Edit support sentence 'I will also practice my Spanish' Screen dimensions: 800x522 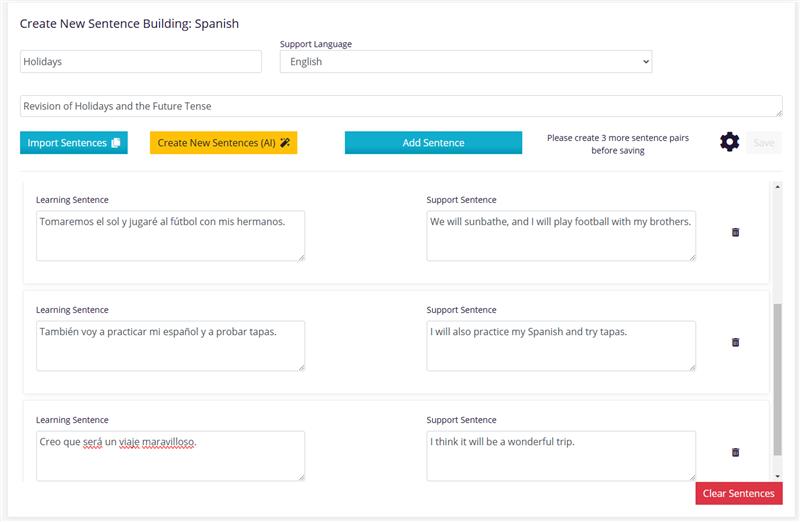tap(561, 346)
